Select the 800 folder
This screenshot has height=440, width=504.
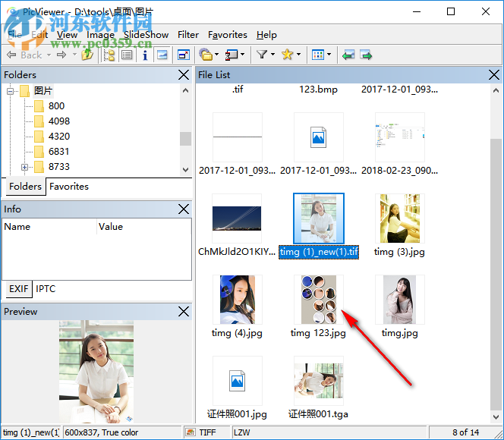(x=56, y=106)
